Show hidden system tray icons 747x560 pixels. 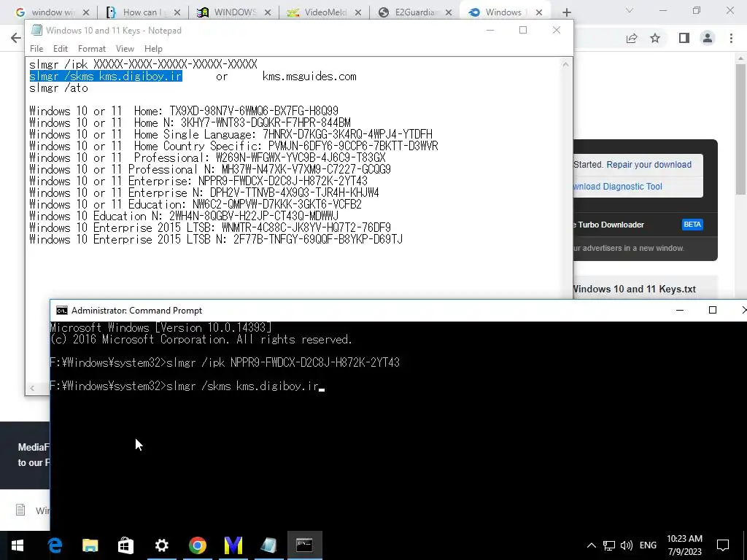pos(591,545)
